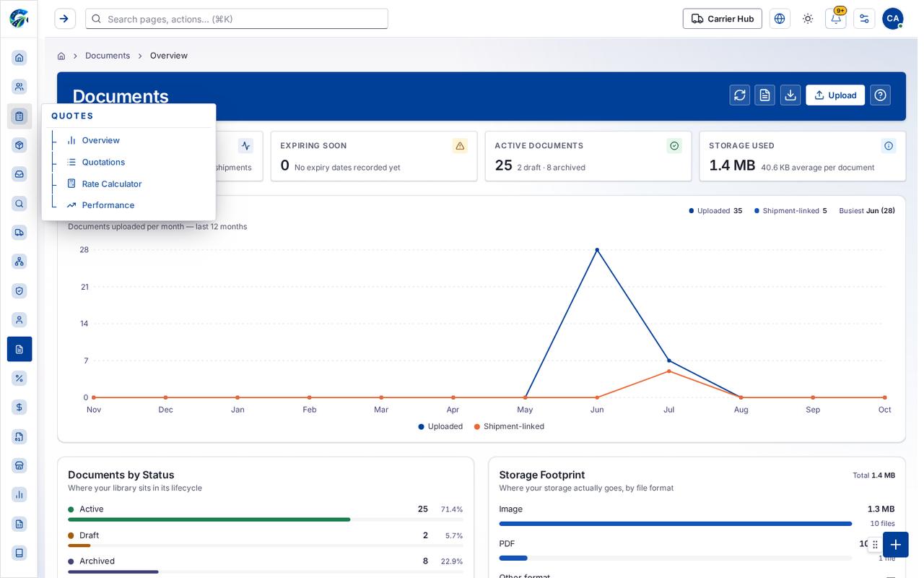Viewport: 924px width, 578px height.
Task: Click the dollar sign sidebar icon
Action: (19, 407)
